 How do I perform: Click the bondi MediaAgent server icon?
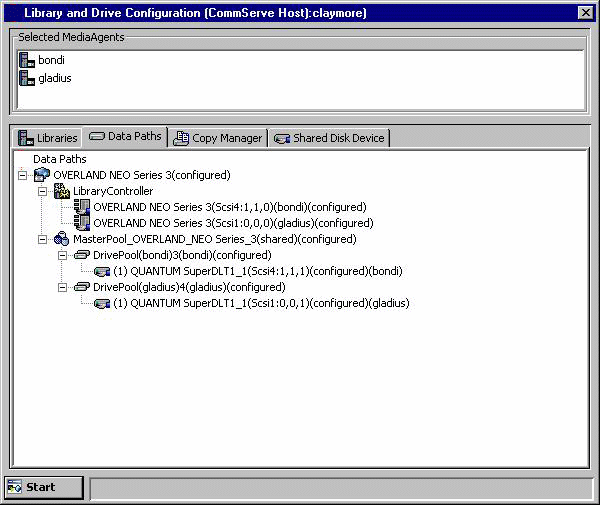click(27, 60)
